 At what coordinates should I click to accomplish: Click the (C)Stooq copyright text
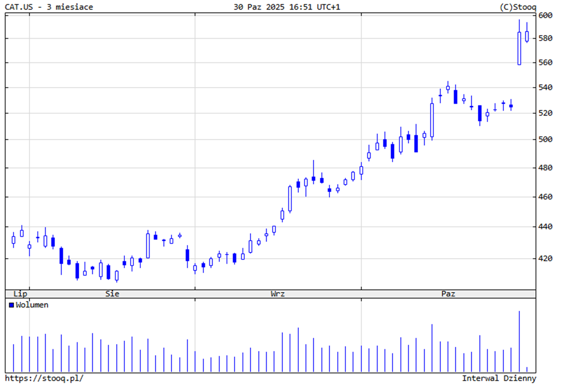click(x=517, y=7)
